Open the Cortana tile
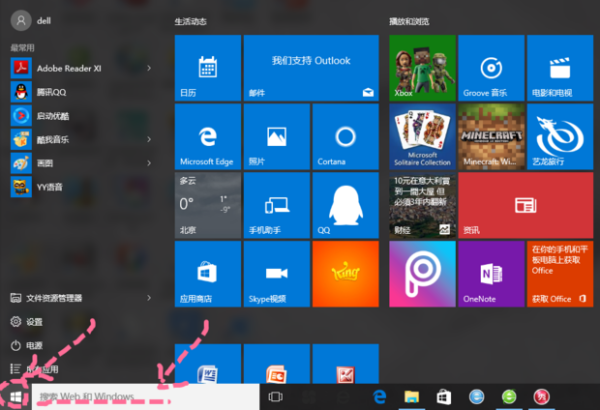 point(346,137)
